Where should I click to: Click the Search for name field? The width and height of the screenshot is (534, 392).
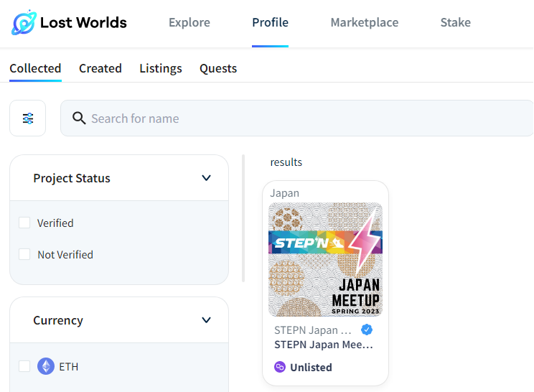click(x=297, y=118)
